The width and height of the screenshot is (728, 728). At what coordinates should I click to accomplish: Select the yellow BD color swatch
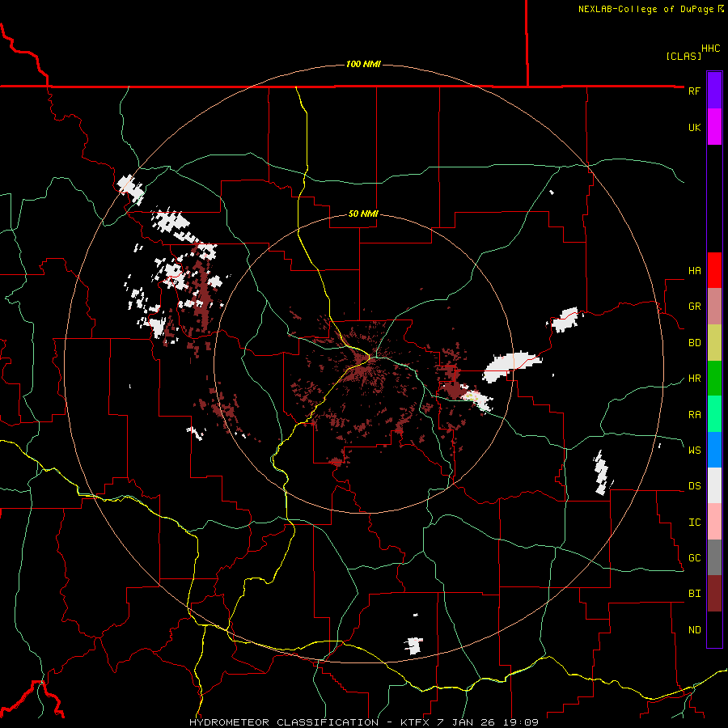[714, 343]
